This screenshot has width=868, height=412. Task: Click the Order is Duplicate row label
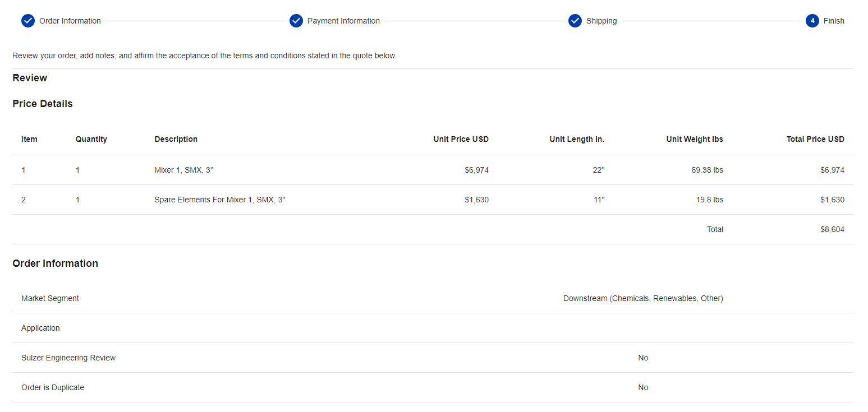click(53, 387)
